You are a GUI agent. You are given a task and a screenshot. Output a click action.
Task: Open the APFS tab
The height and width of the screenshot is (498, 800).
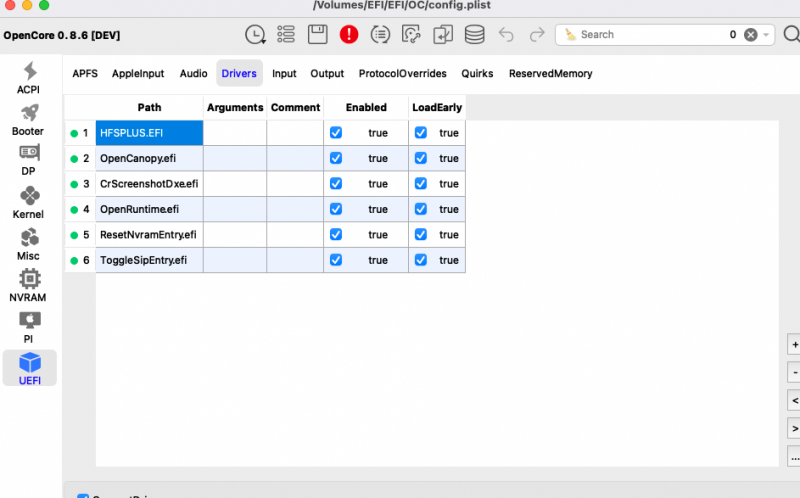click(x=85, y=73)
